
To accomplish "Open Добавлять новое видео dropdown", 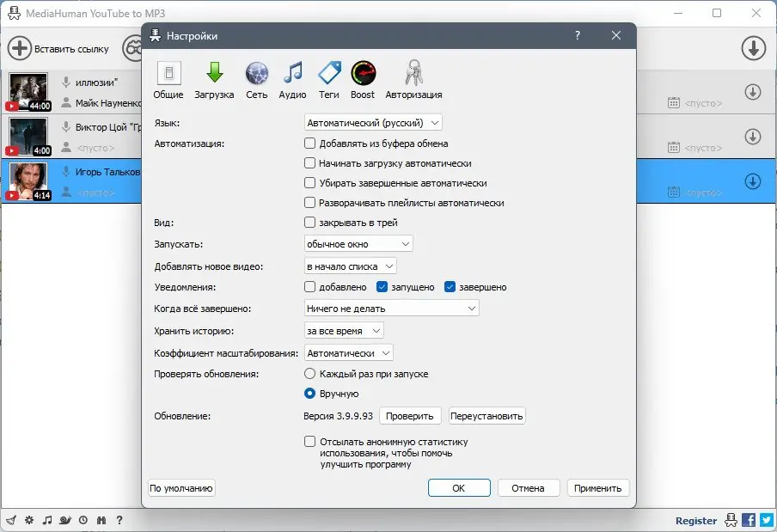I will point(350,266).
